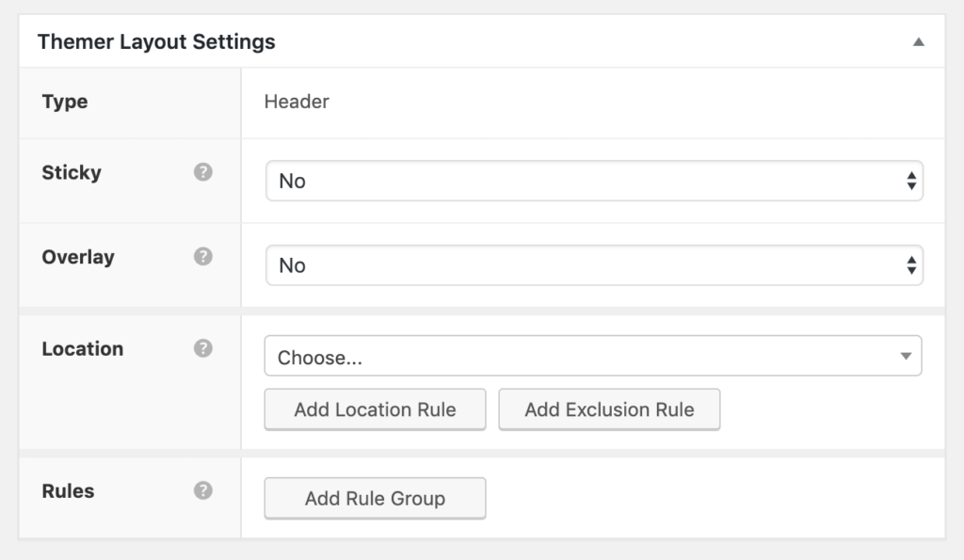
Task: Click the help icon beside Overlay
Action: click(203, 256)
